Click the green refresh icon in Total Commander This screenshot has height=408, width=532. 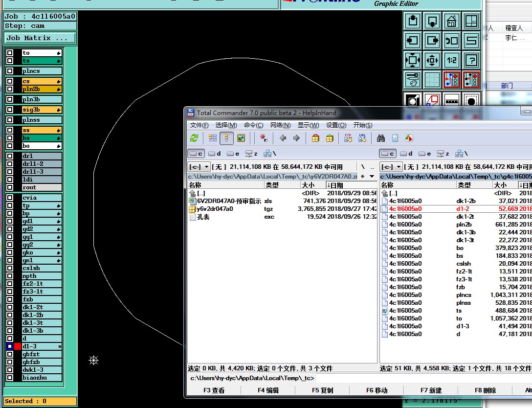point(194,138)
